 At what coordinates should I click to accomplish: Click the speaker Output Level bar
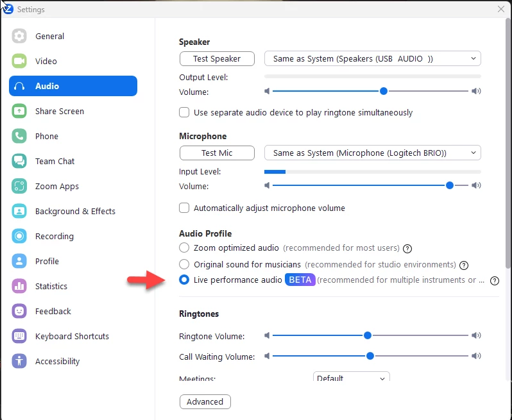click(x=373, y=76)
